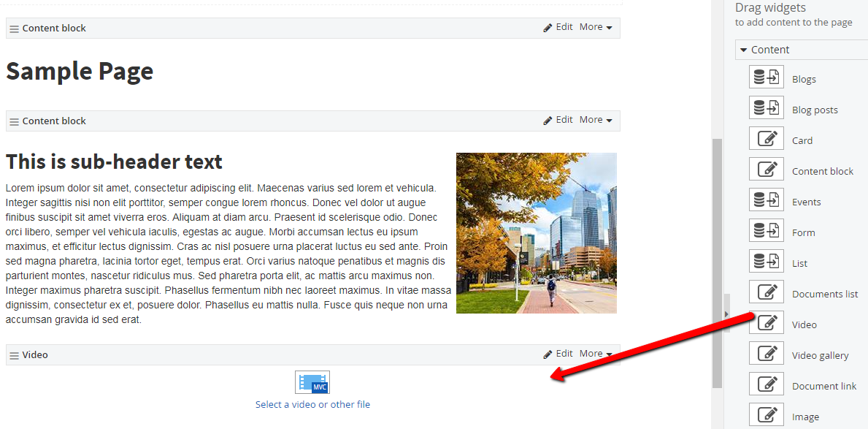Select the Form widget icon
Image resolution: width=868 pixels, height=429 pixels.
point(766,229)
